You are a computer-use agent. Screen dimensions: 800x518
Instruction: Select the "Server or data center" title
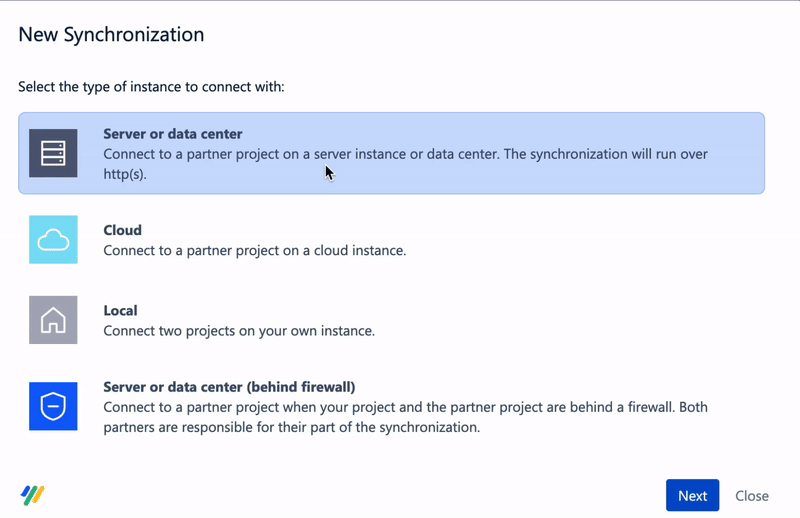(x=173, y=134)
